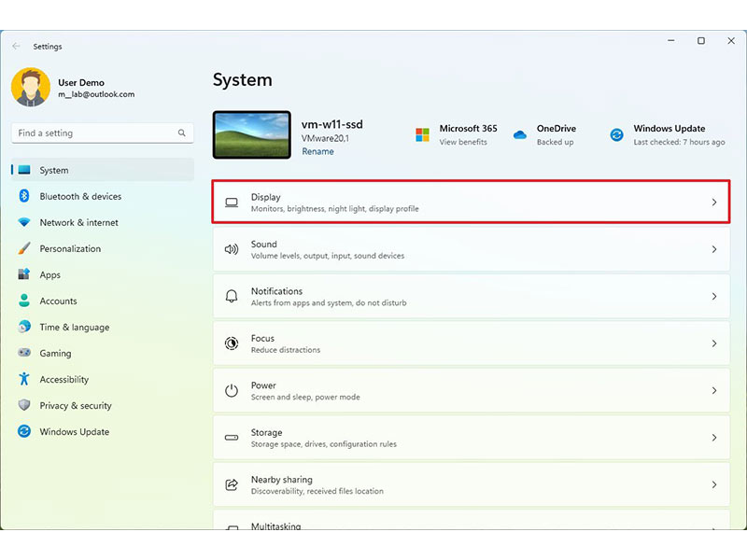Screen dimensions: 747x560
Task: Click the Windows Update sync icon in header
Action: (x=616, y=134)
